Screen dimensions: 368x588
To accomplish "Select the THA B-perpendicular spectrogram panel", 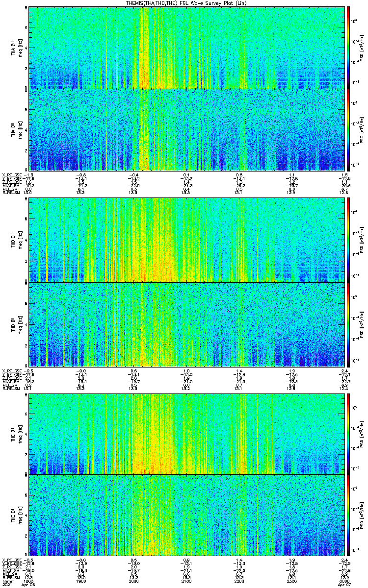I will tap(186, 48).
